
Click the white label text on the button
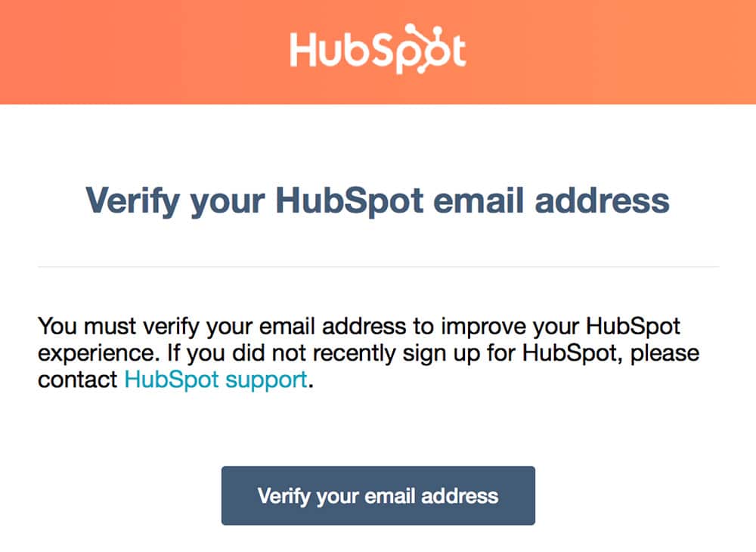[378, 495]
